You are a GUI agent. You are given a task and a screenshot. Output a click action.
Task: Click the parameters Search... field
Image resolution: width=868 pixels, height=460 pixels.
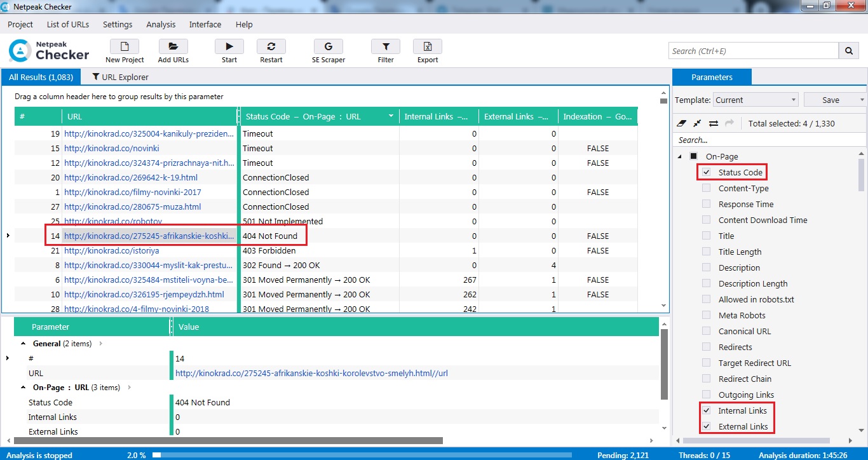[x=768, y=140]
